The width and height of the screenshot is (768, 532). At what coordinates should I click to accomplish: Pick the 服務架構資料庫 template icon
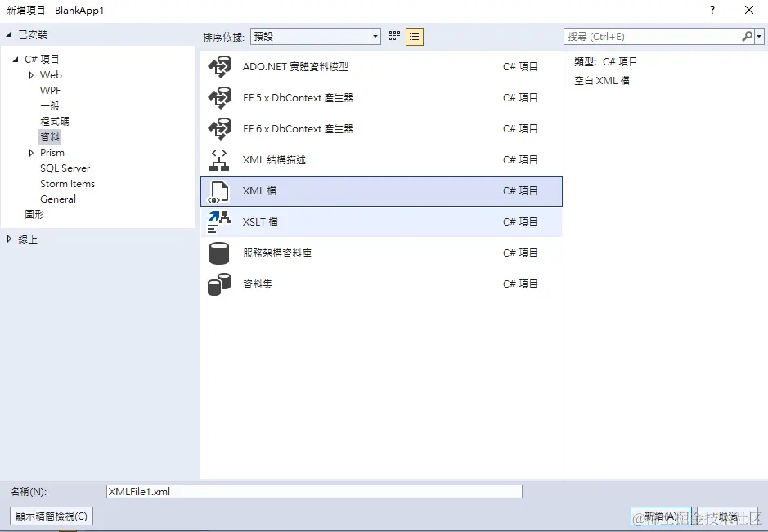(x=219, y=253)
